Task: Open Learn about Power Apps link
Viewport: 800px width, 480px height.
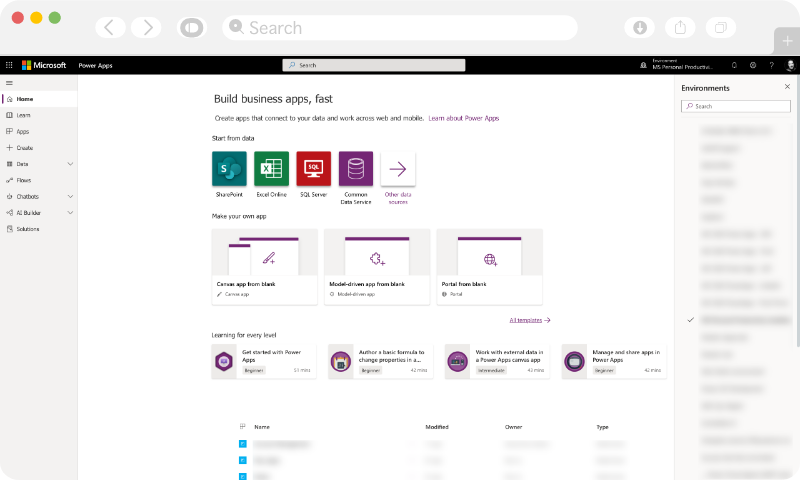Action: tap(464, 118)
